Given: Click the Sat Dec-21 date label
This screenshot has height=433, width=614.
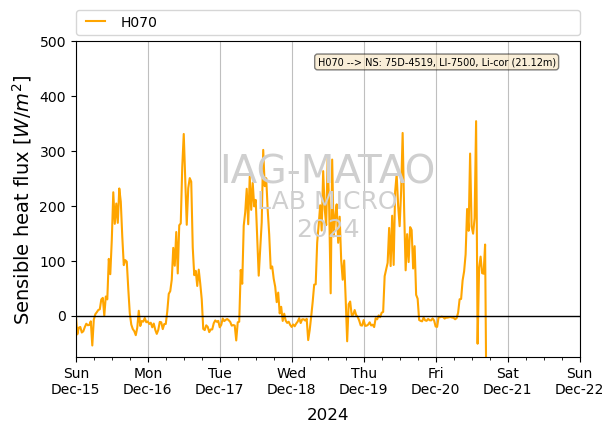Looking at the screenshot, I should 508,381.
